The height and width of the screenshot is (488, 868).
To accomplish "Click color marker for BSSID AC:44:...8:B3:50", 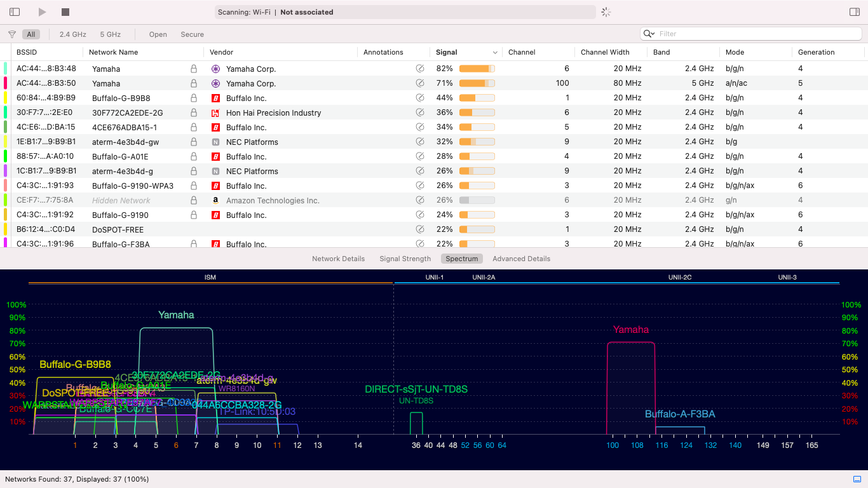I will pos(6,83).
